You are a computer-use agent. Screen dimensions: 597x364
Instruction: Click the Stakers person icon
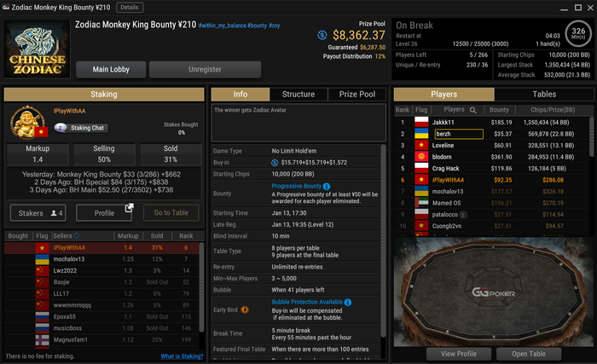coord(54,213)
